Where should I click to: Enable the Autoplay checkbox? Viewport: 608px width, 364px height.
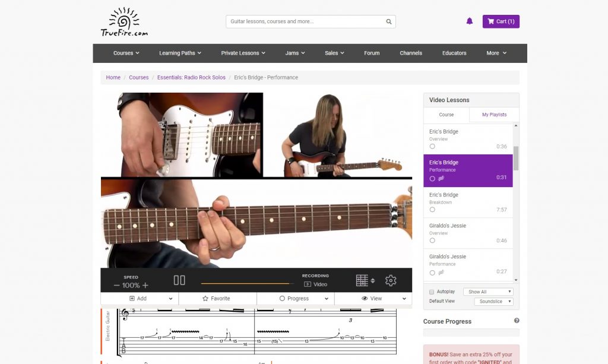[432, 292]
